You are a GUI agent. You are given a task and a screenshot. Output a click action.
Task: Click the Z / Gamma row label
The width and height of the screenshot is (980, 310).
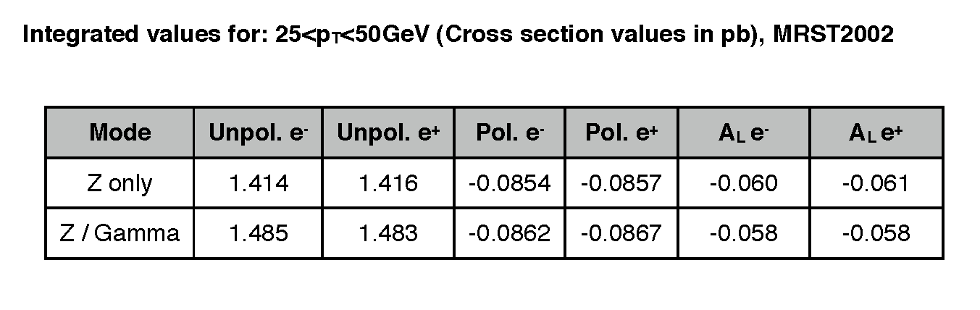coord(120,233)
